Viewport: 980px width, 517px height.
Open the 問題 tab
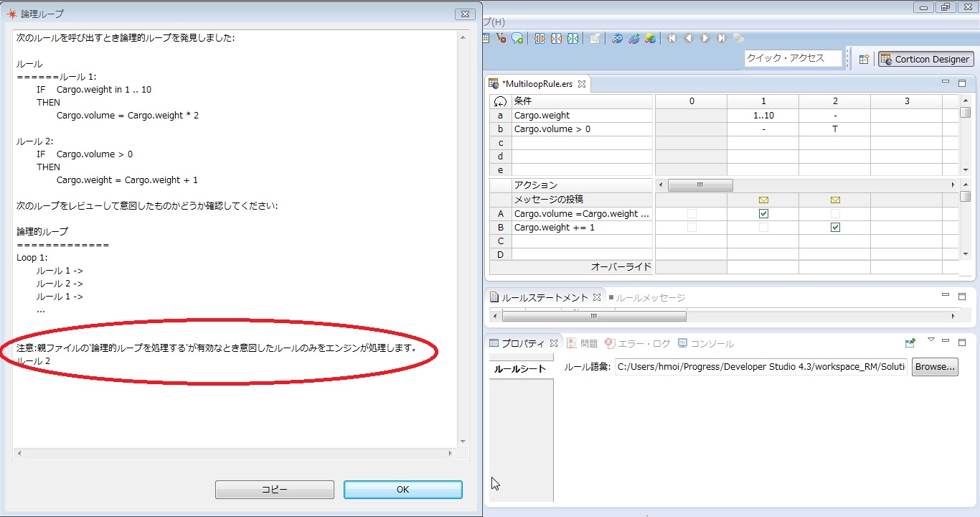[583, 344]
